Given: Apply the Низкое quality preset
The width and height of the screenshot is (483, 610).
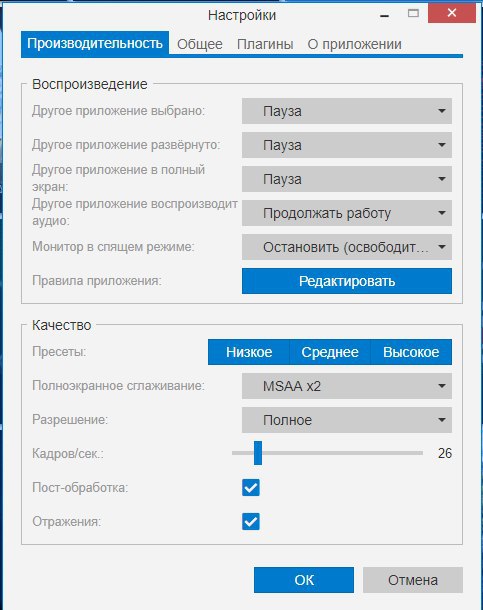Looking at the screenshot, I should pyautogui.click(x=249, y=352).
